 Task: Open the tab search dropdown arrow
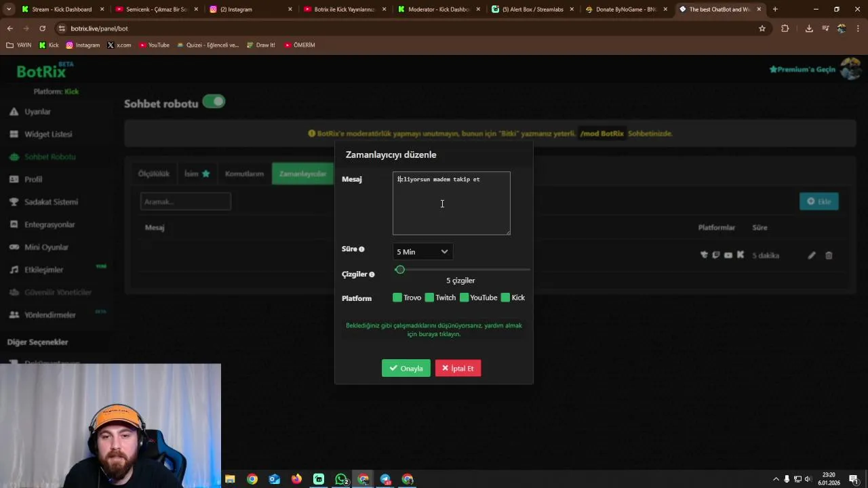pos(9,9)
